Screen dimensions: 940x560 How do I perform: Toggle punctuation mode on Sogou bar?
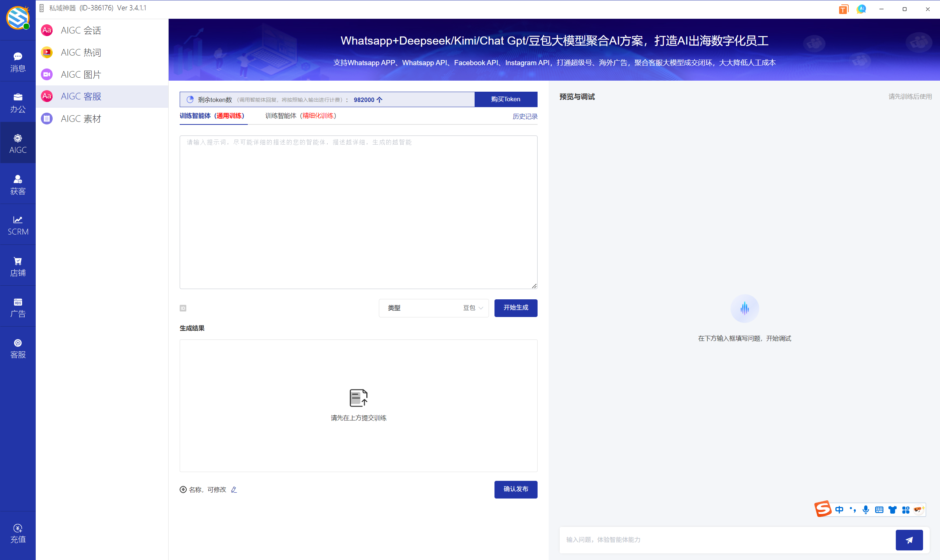852,510
